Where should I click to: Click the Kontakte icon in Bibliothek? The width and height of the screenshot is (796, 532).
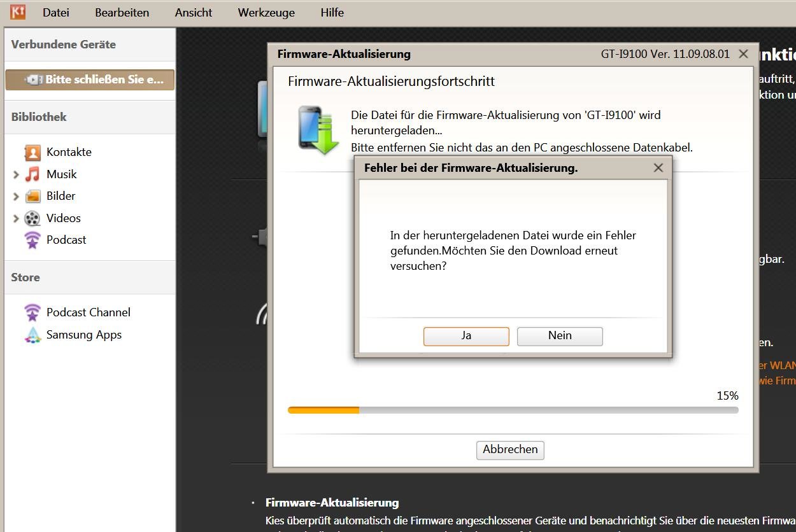pyautogui.click(x=32, y=152)
